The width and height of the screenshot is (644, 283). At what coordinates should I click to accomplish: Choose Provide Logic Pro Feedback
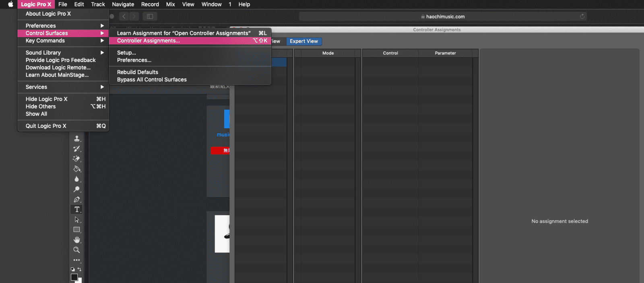[x=63, y=60]
